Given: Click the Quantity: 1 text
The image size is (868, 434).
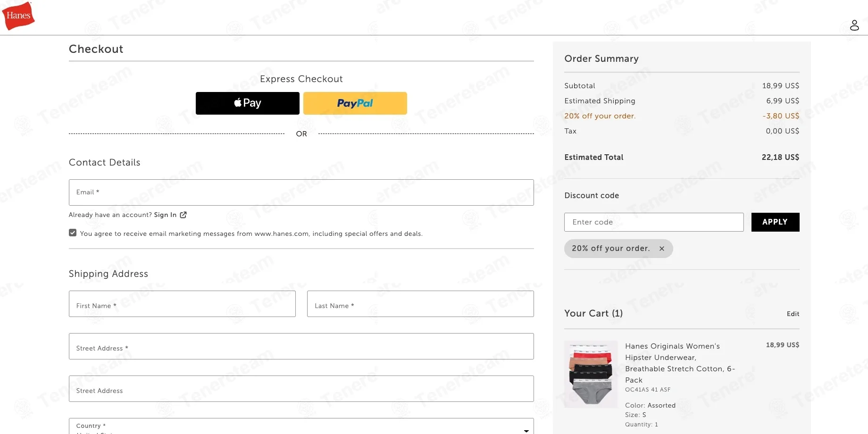Looking at the screenshot, I should [x=642, y=424].
